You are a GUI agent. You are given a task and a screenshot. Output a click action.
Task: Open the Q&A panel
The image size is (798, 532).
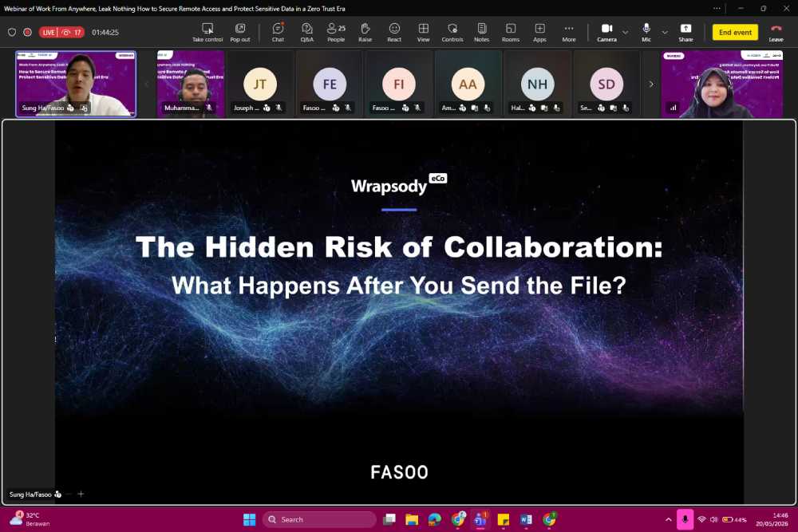pos(307,33)
